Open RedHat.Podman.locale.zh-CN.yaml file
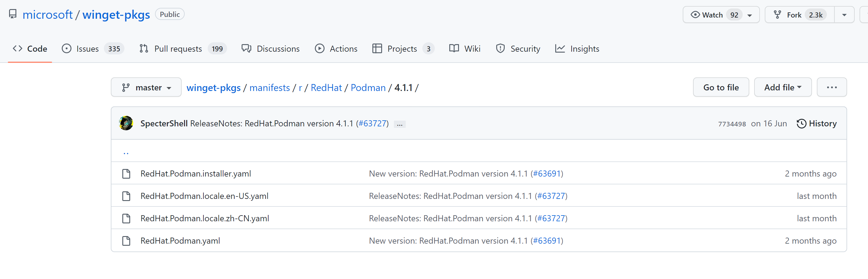This screenshot has width=868, height=279. (205, 218)
